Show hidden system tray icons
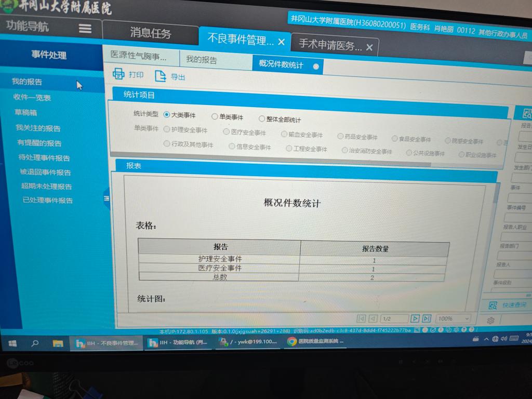The height and width of the screenshot is (399, 532). pos(486,339)
